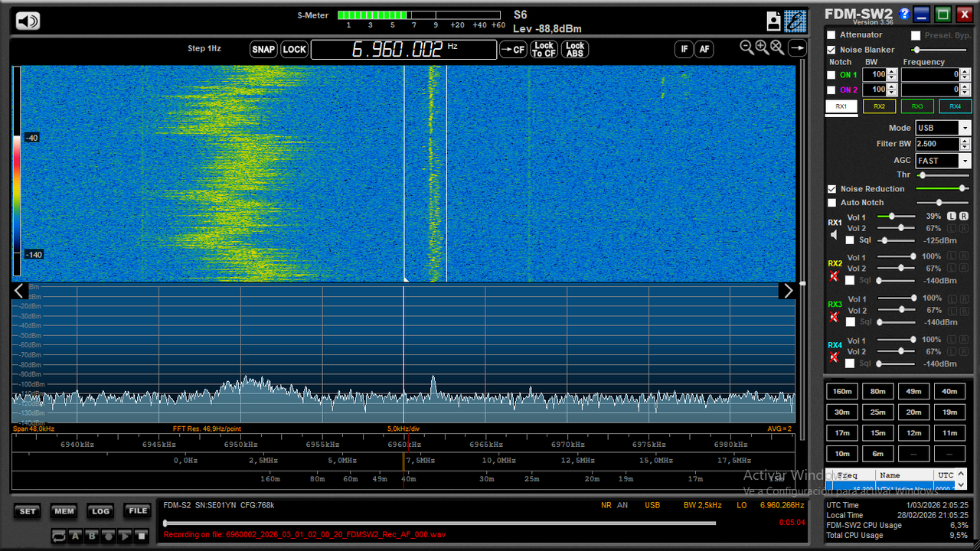Enable Notch ON 1 checkbox
The width and height of the screenshot is (980, 551).
831,75
